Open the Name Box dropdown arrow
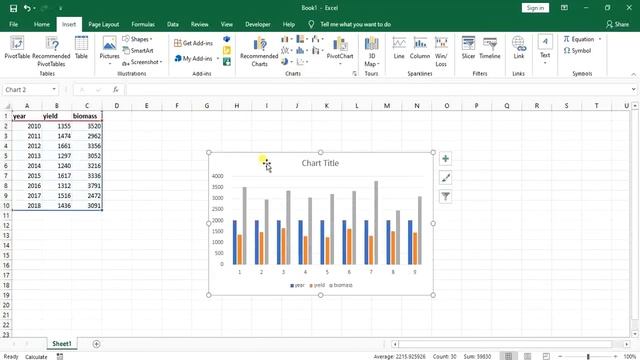The image size is (640, 360). click(x=54, y=89)
